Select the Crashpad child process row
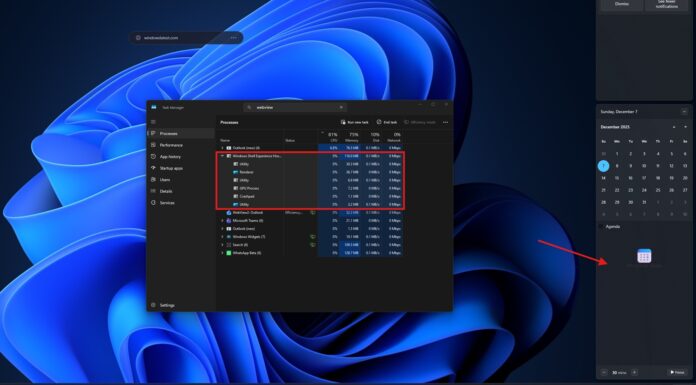The width and height of the screenshot is (696, 385). tap(310, 196)
